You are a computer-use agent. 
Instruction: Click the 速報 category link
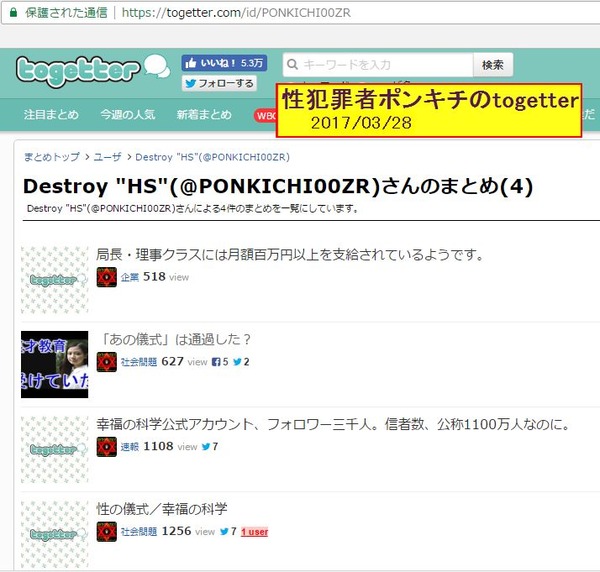pyautogui.click(x=130, y=447)
